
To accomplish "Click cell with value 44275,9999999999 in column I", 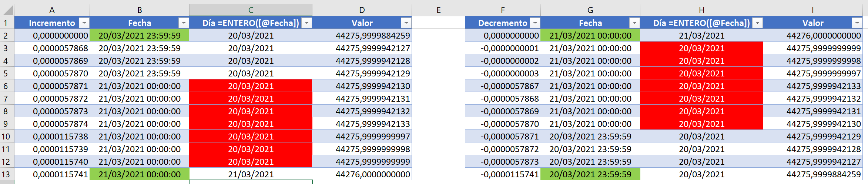I will click(812, 48).
